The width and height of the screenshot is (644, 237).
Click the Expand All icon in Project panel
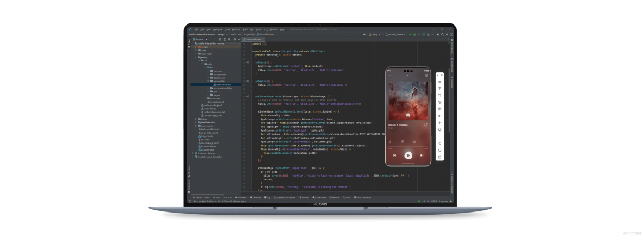point(225,40)
